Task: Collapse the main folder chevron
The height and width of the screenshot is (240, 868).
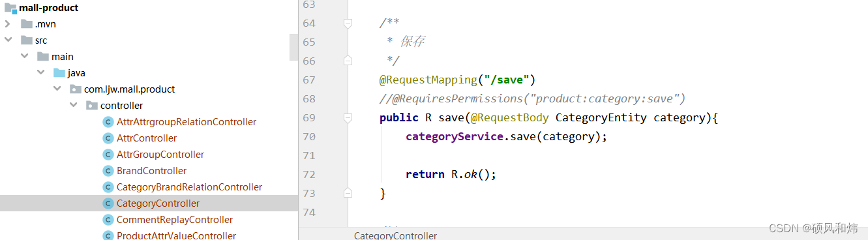Action: [24, 57]
